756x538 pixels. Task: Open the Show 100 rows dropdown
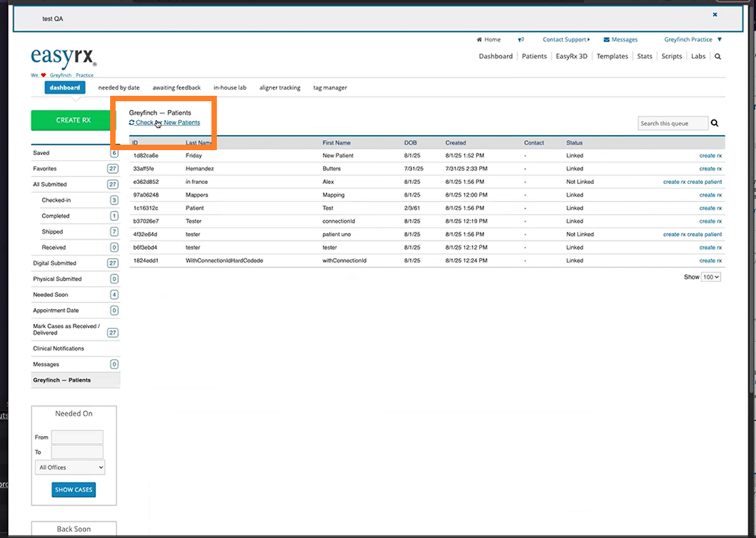[x=710, y=277]
